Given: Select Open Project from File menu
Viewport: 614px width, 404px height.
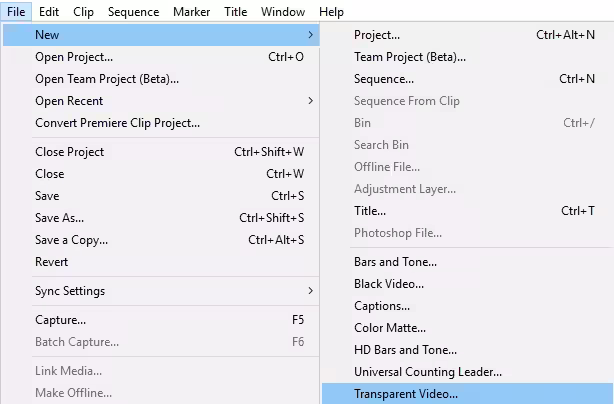Looking at the screenshot, I should [74, 57].
